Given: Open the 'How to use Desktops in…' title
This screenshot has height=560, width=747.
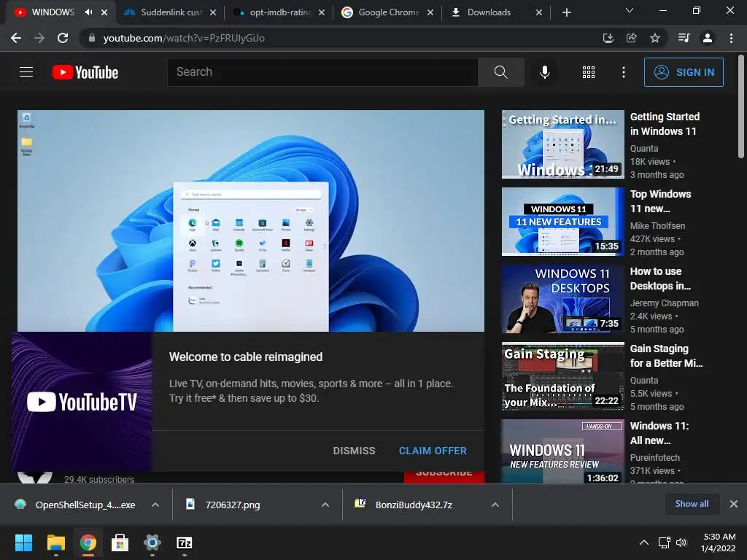Looking at the screenshot, I should point(660,278).
